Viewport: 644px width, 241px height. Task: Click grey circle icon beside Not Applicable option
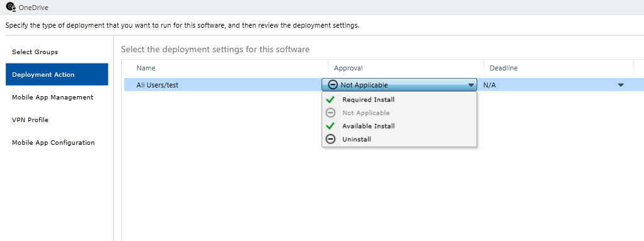tap(330, 113)
